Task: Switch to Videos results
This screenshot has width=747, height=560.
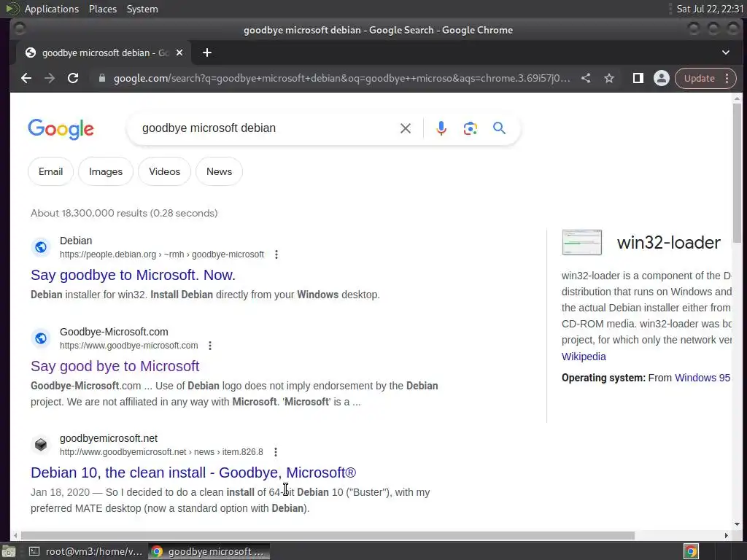Action: coord(164,171)
